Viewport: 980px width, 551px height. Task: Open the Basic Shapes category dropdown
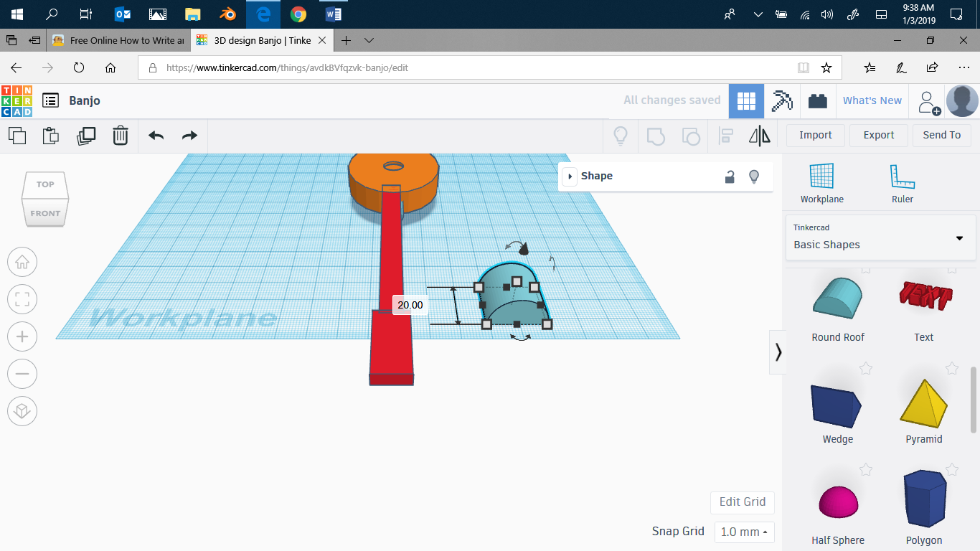[x=880, y=237]
